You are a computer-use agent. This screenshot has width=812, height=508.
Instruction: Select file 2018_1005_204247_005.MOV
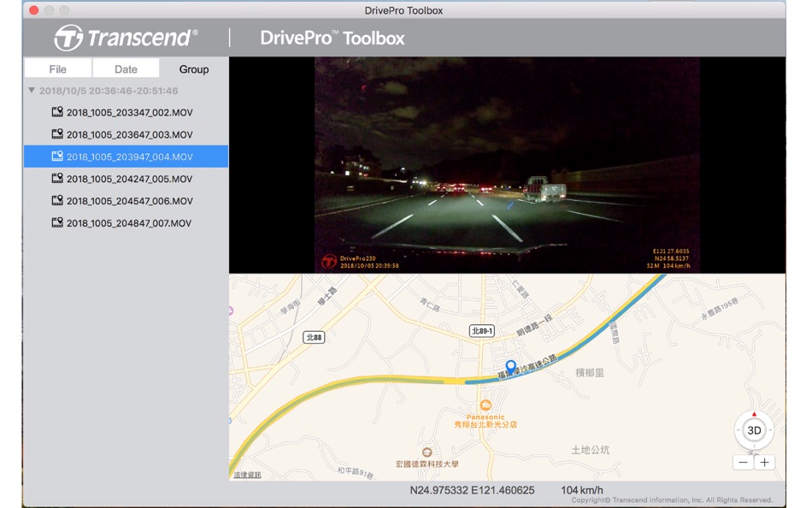[126, 179]
